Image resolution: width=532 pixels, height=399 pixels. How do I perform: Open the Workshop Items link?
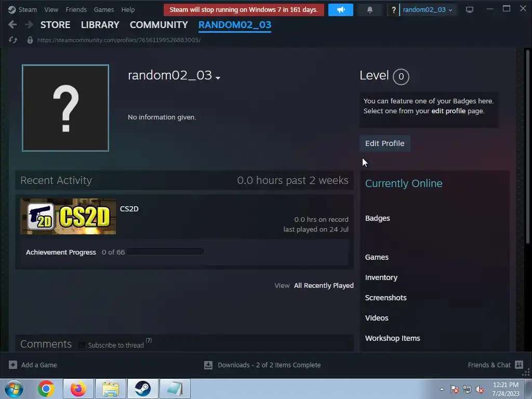coord(393,338)
